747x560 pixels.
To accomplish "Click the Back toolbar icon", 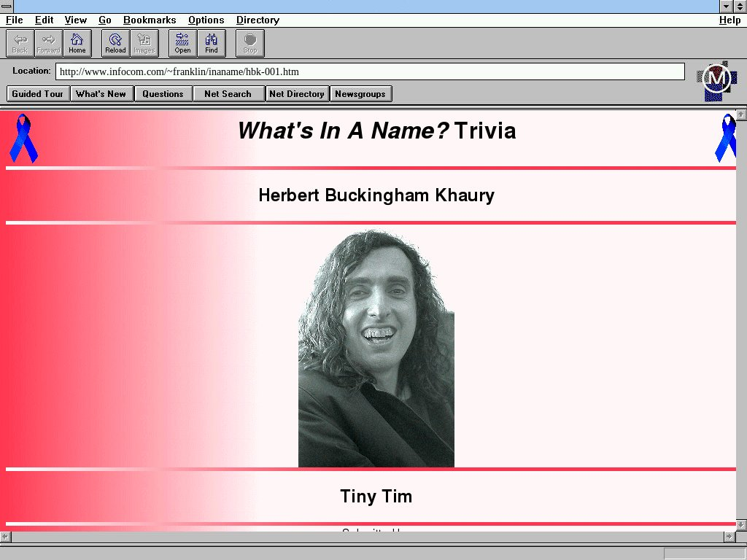I will click(20, 43).
